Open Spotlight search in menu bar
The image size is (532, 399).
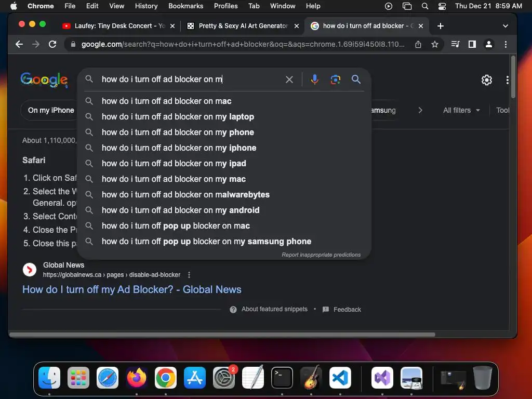point(425,6)
